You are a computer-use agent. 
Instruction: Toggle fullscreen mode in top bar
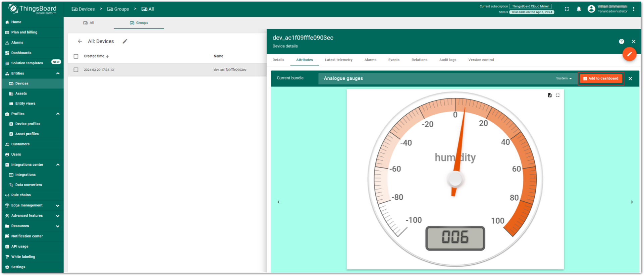pyautogui.click(x=567, y=9)
